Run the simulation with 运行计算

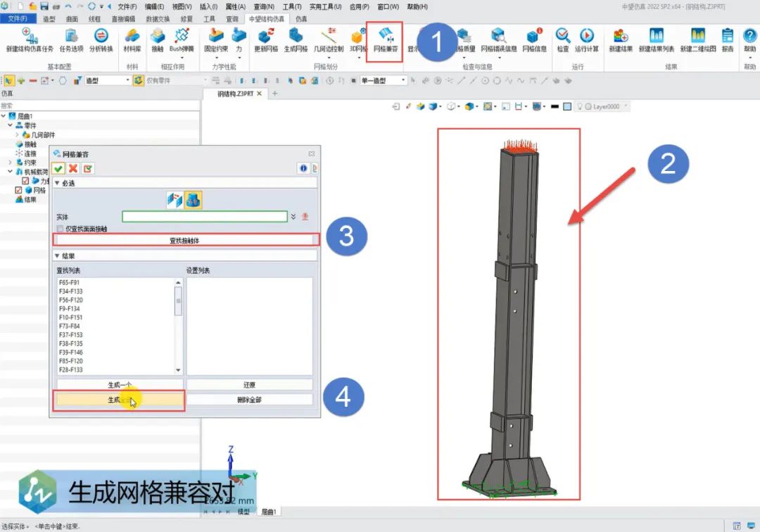tap(586, 40)
